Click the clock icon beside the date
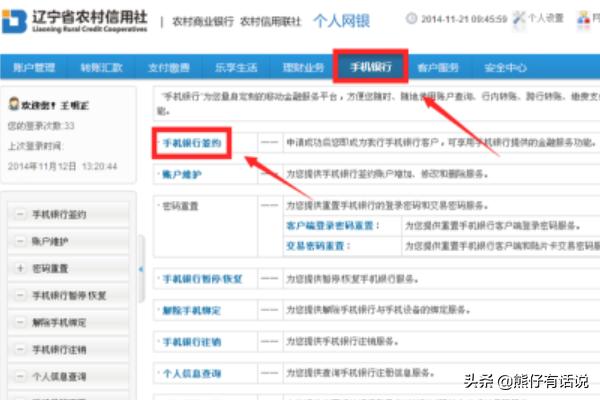600x400 pixels. [x=411, y=18]
